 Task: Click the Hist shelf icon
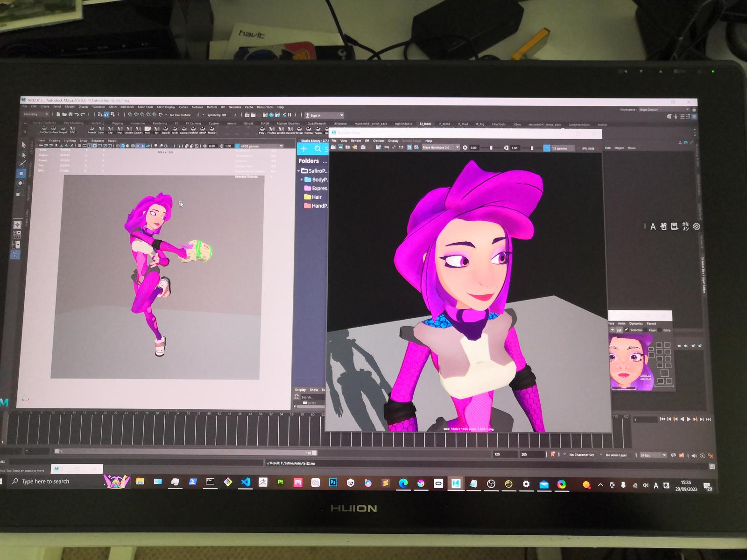(x=148, y=130)
